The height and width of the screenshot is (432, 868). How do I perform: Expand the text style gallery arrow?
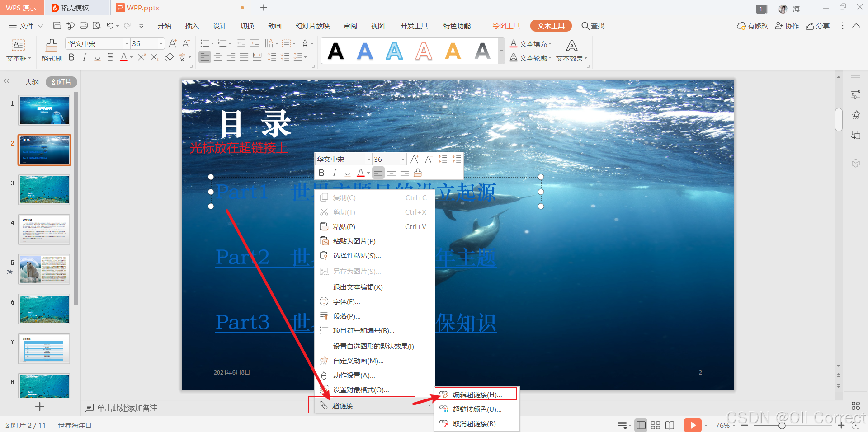click(x=501, y=51)
